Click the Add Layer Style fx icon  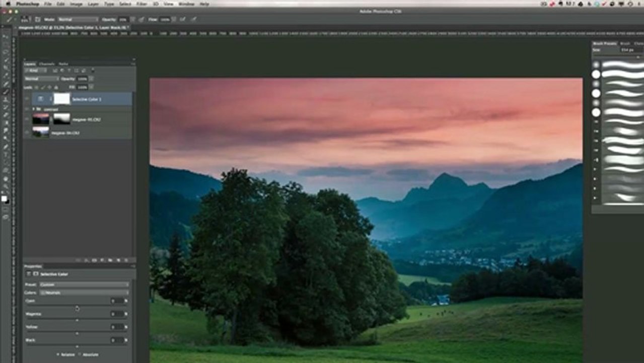click(86, 260)
